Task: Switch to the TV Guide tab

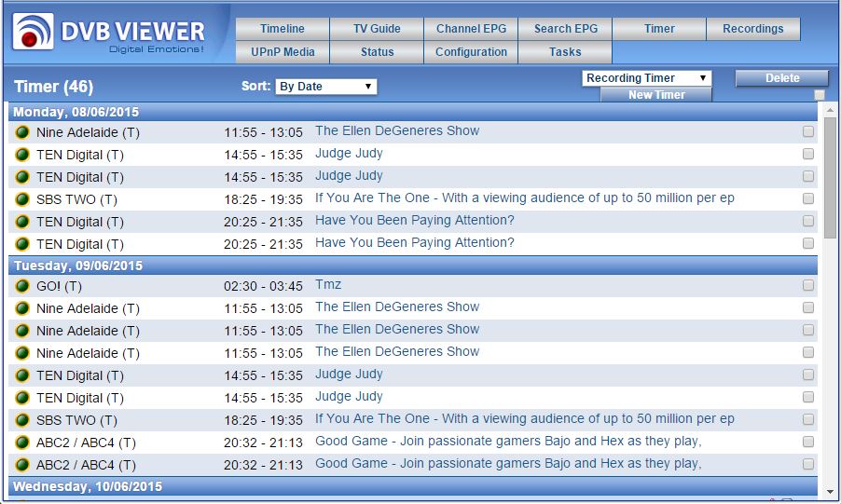Action: click(377, 29)
